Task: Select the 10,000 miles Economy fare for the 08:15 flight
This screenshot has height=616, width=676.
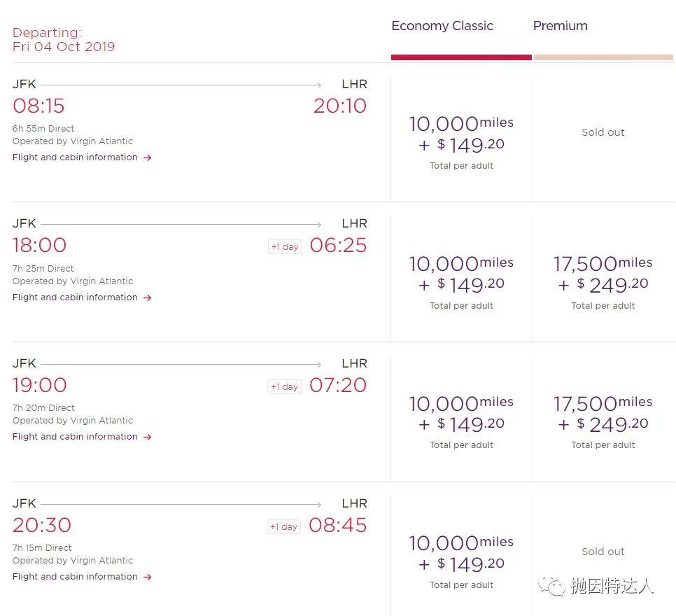Action: click(461, 139)
